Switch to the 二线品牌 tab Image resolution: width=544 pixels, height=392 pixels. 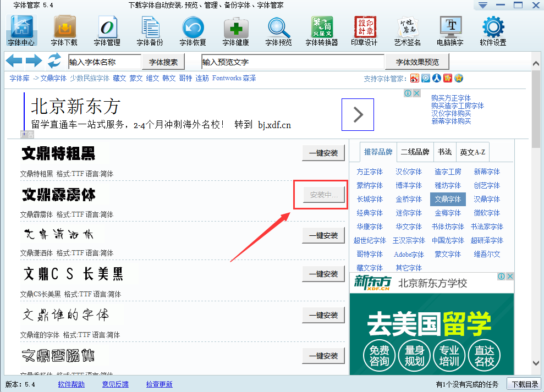(415, 152)
